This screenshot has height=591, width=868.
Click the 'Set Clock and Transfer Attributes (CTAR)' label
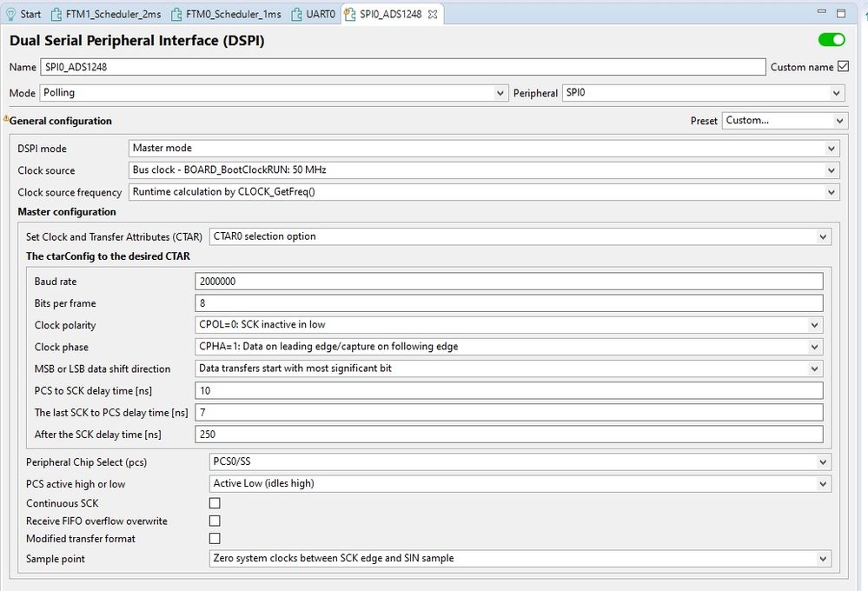(114, 237)
